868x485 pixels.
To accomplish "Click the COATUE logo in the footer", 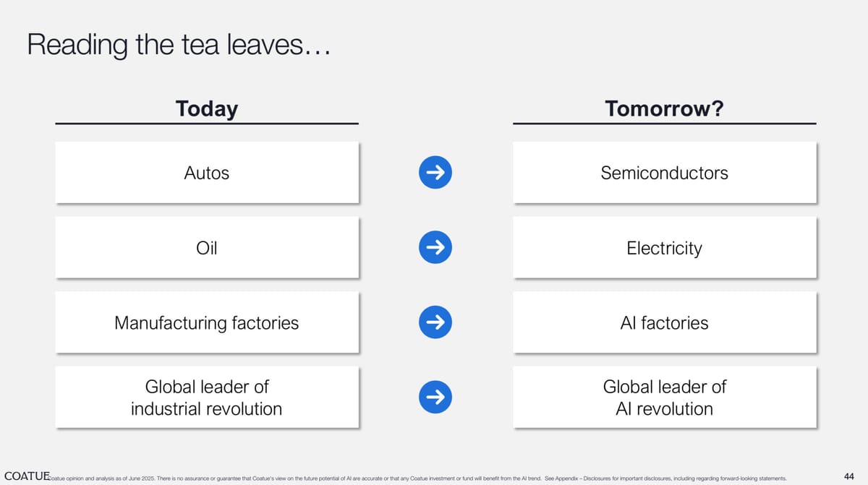I will pos(26,476).
